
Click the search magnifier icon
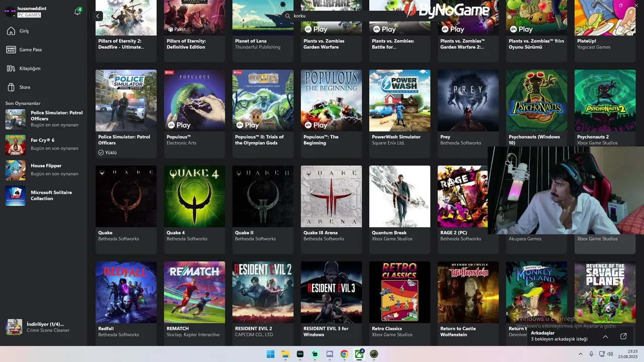click(288, 16)
